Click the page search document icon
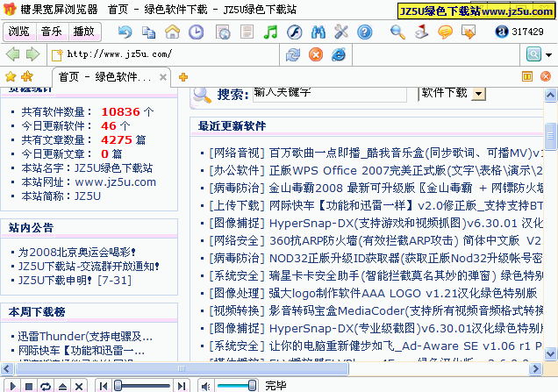The width and height of the screenshot is (558, 392). click(x=223, y=32)
